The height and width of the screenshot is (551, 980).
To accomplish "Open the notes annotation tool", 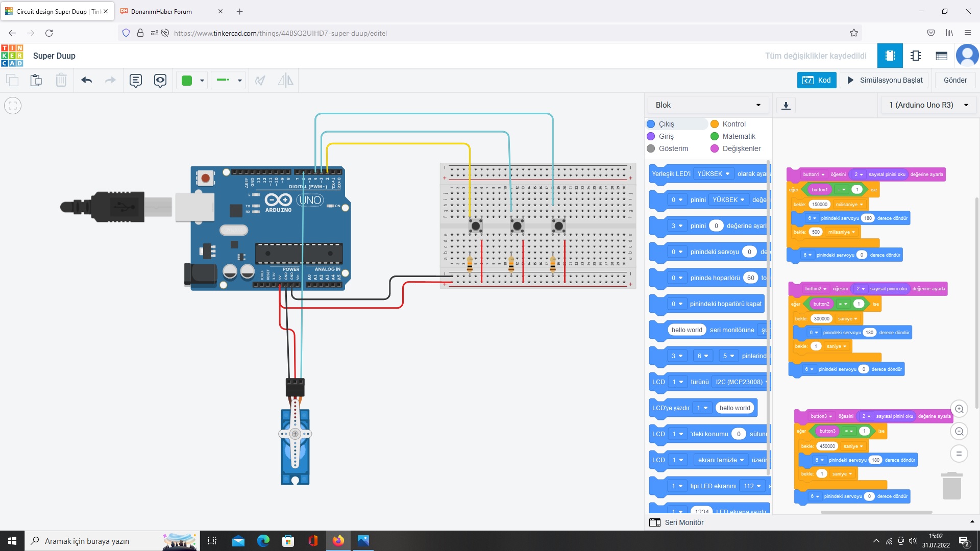I will (135, 80).
